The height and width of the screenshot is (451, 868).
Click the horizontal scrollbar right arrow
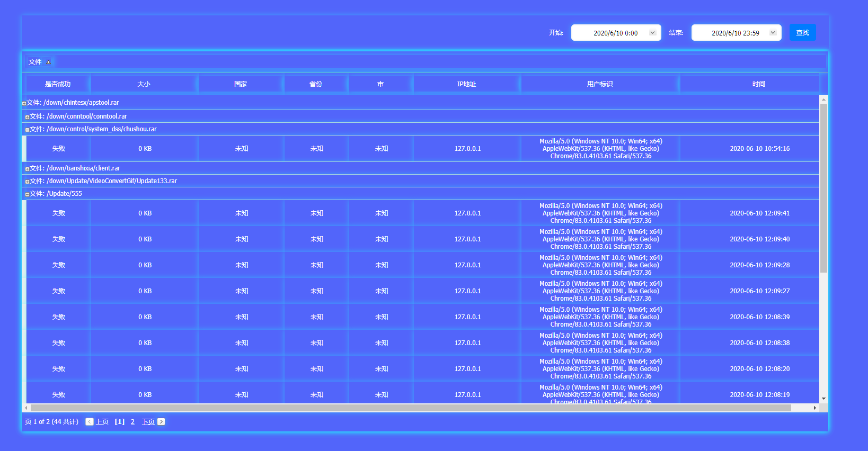pos(814,408)
